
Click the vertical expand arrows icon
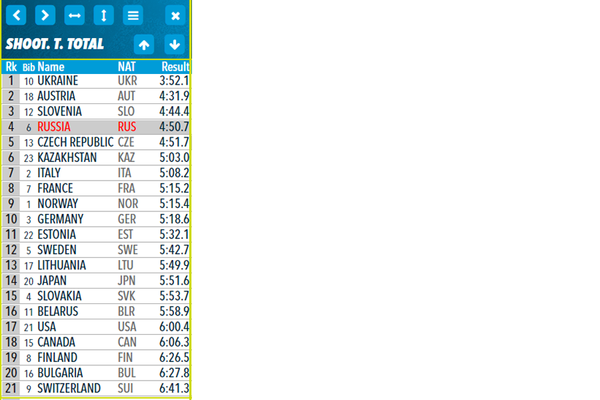104,15
